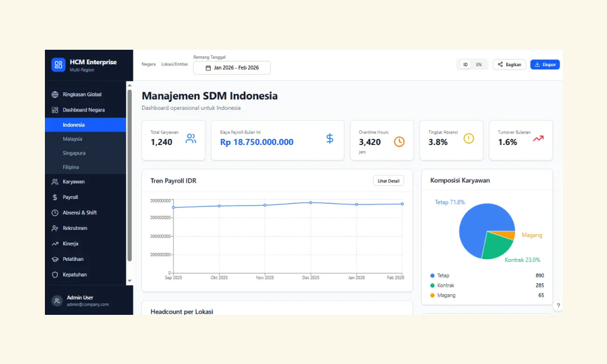
Task: Click the sidebar vertical scrollbar thumb
Action: (130, 175)
